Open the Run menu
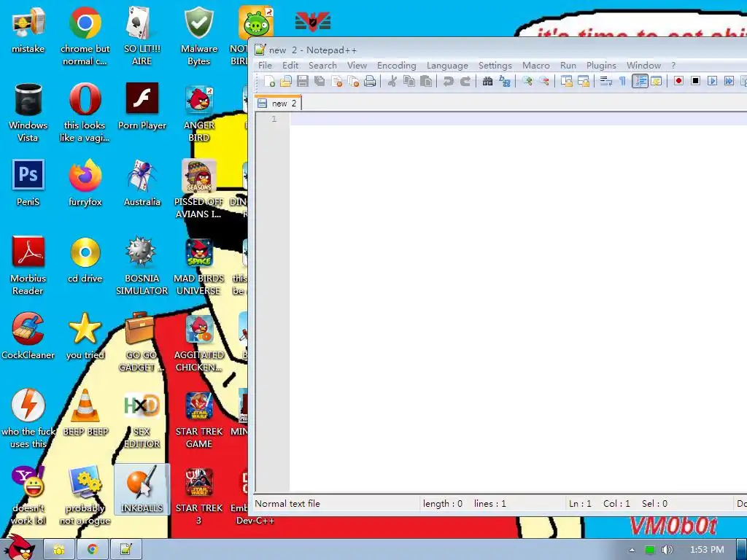 [x=568, y=65]
